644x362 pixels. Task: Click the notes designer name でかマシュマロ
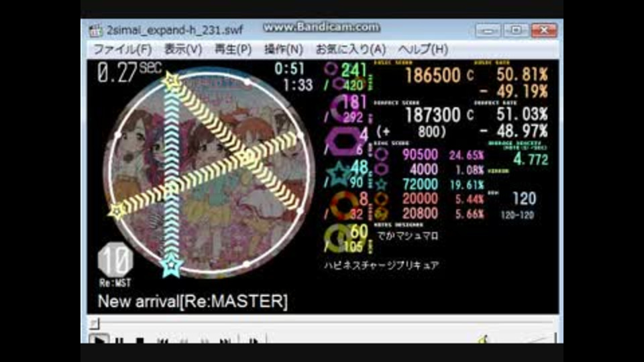pos(407,236)
